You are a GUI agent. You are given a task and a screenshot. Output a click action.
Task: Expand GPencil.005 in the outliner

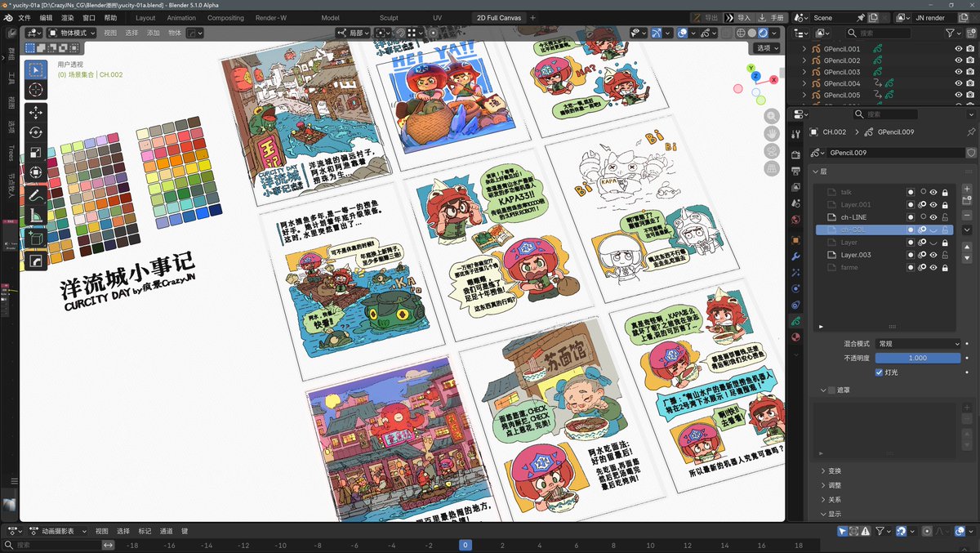(x=804, y=95)
